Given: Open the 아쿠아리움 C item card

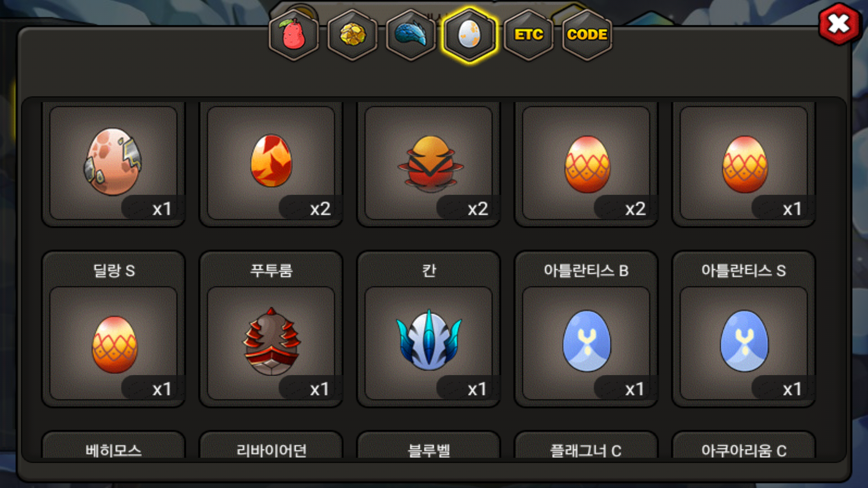Looking at the screenshot, I should point(744,445).
